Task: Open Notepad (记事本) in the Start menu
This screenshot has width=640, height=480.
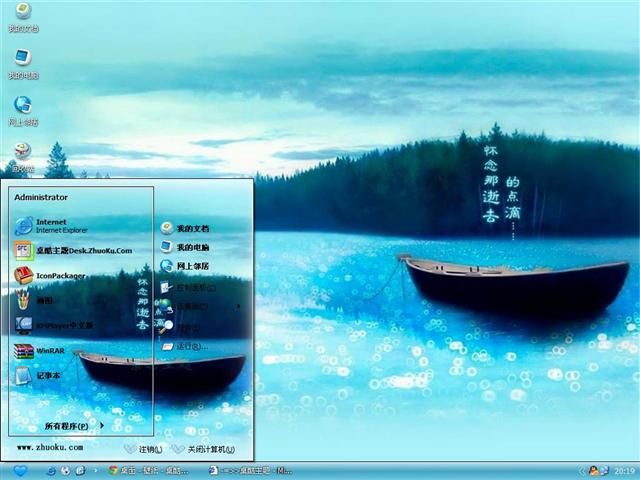Action: point(38,376)
